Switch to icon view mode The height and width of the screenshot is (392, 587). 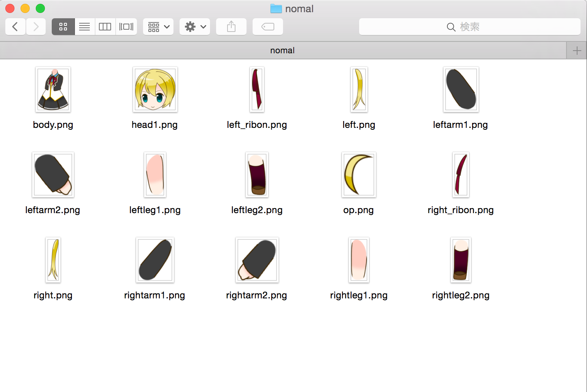(x=63, y=27)
